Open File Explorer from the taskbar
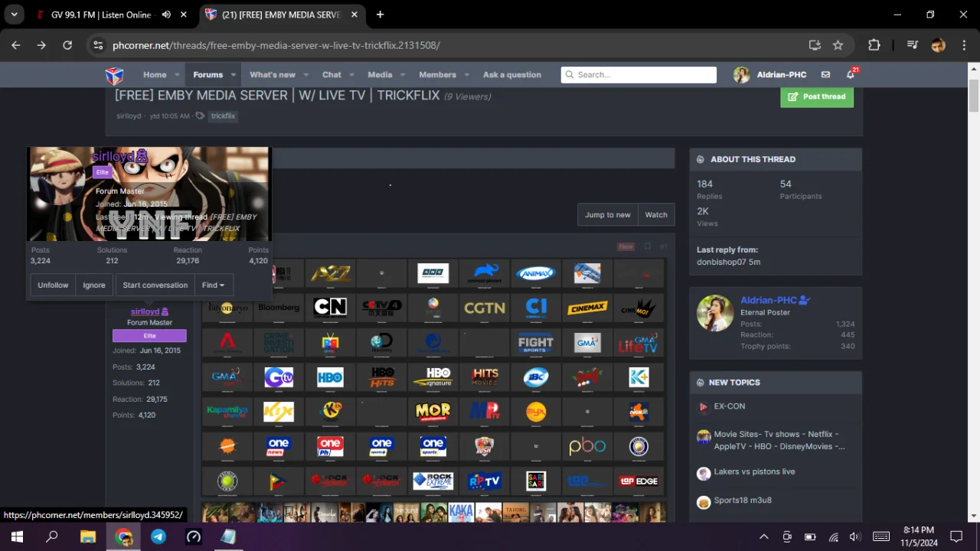 [x=88, y=536]
